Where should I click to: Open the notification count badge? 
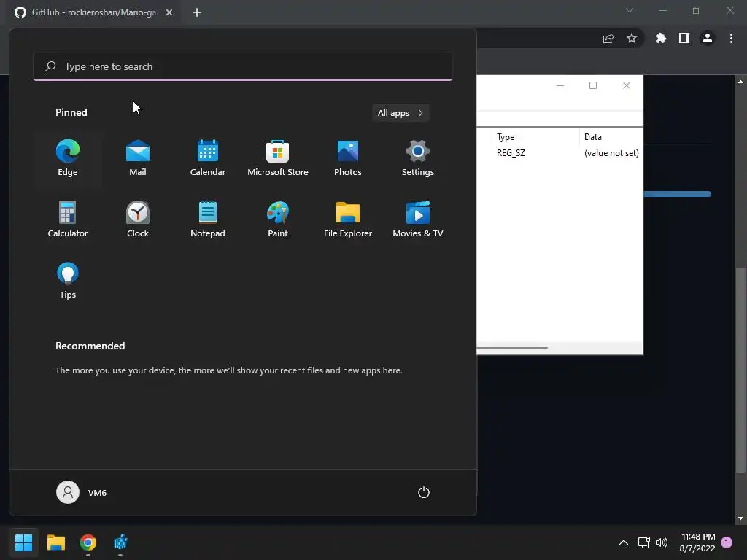click(727, 542)
